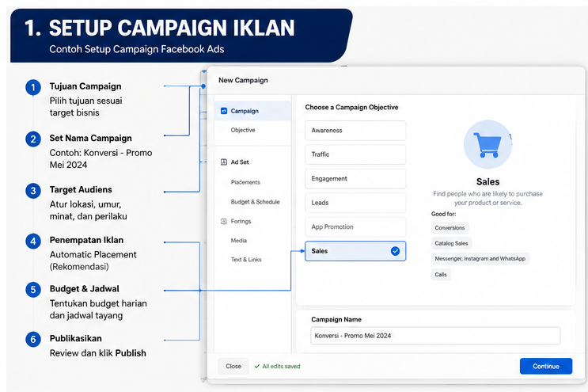
Task: Click the SETUP CAMPAIGN IKLAN title
Action: (x=172, y=29)
